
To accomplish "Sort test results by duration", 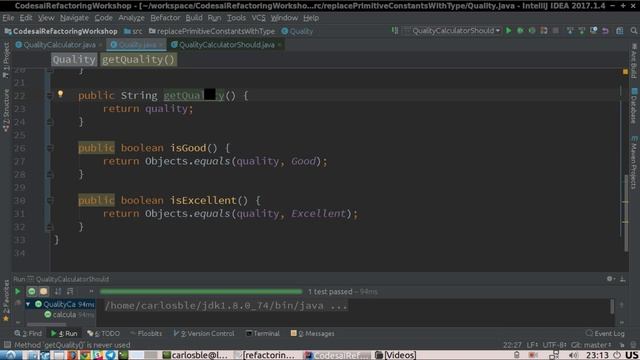I will click(x=70, y=291).
